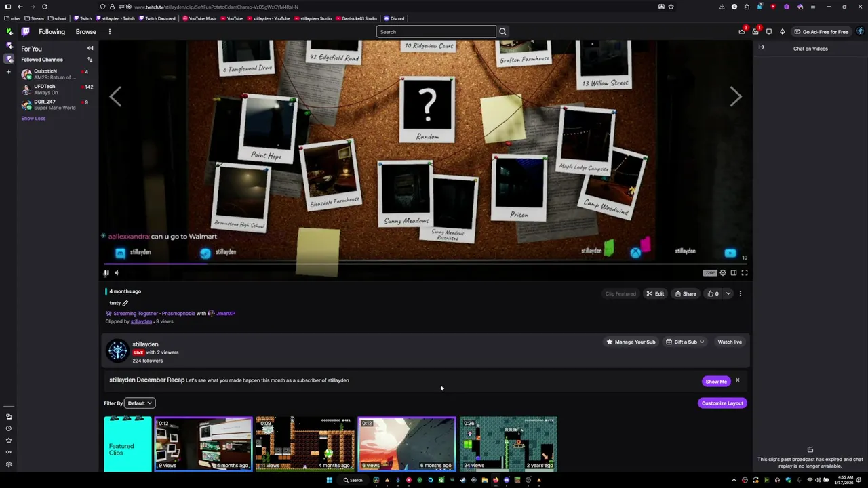The height and width of the screenshot is (488, 868).
Task: Open the 9 views clip thumbnail
Action: (x=203, y=444)
